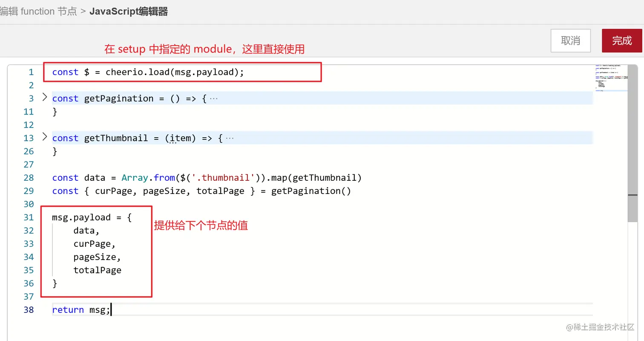Screen dimensions: 644x341
Task: Click the 'msg.payload = {' line
Action: click(x=92, y=217)
